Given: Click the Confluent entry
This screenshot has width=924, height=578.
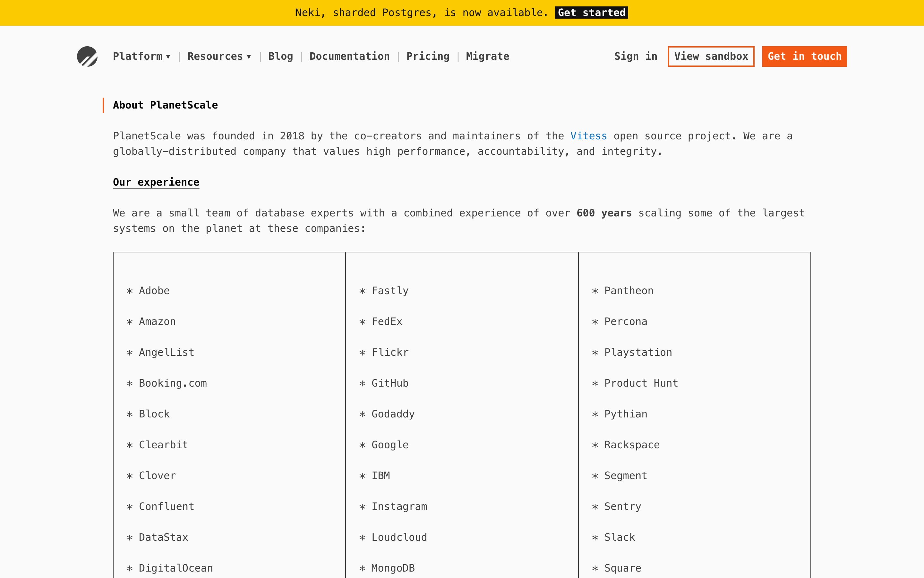Looking at the screenshot, I should click(x=166, y=506).
